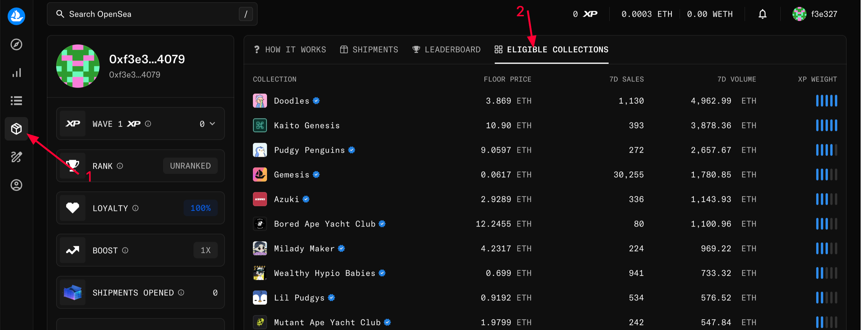Click the notifications bell icon
The height and width of the screenshot is (330, 868).
tap(762, 14)
